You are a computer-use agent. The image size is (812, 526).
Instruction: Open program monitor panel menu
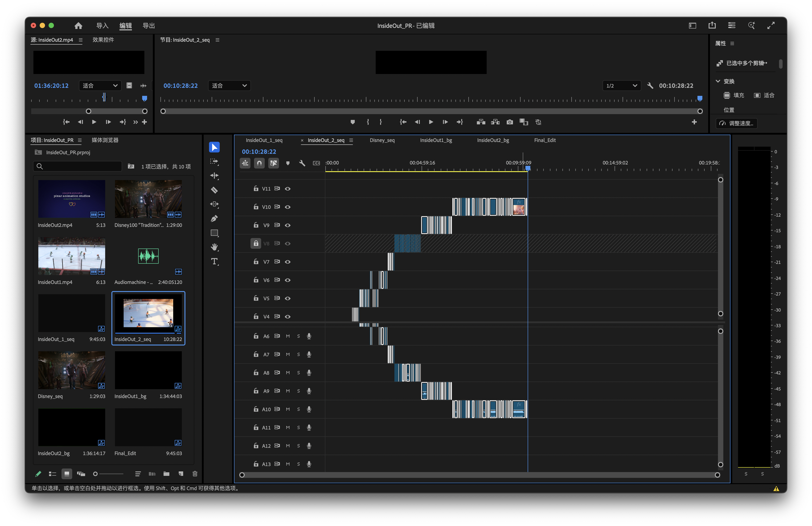click(217, 40)
